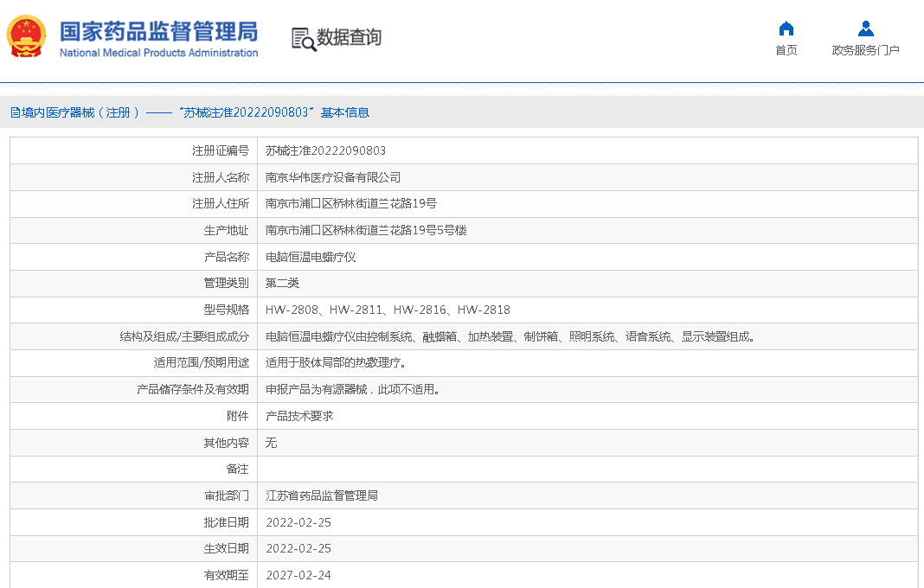Click the 有效期至 date 2027-02-24
The image size is (924, 588).
click(298, 575)
